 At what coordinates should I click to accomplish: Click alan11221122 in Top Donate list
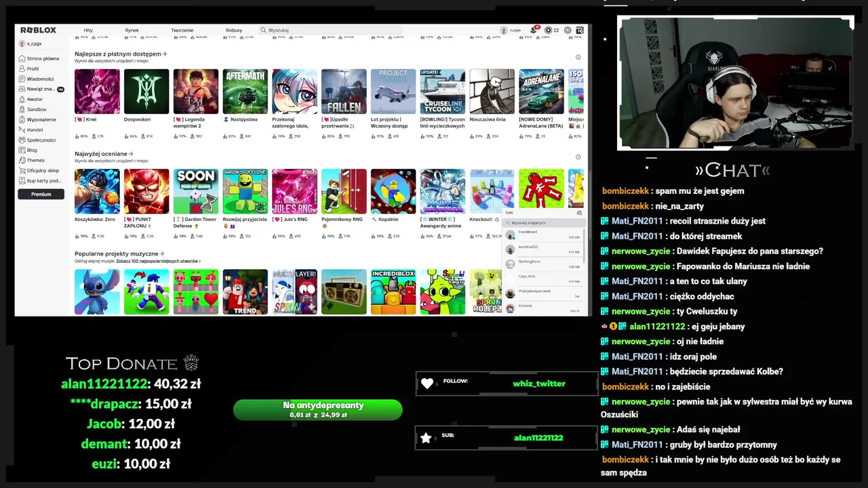pyautogui.click(x=104, y=384)
